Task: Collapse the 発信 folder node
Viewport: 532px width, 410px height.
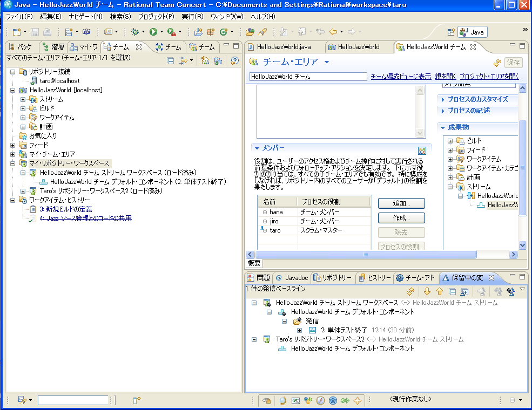Action: (x=284, y=321)
